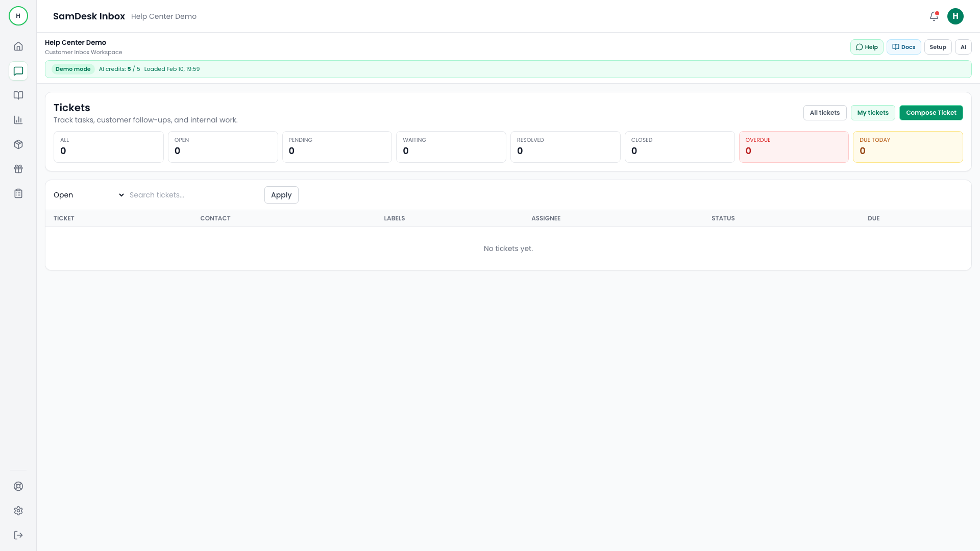Open the clipboard tasks icon in sidebar
This screenshot has width=980, height=551.
click(x=18, y=193)
